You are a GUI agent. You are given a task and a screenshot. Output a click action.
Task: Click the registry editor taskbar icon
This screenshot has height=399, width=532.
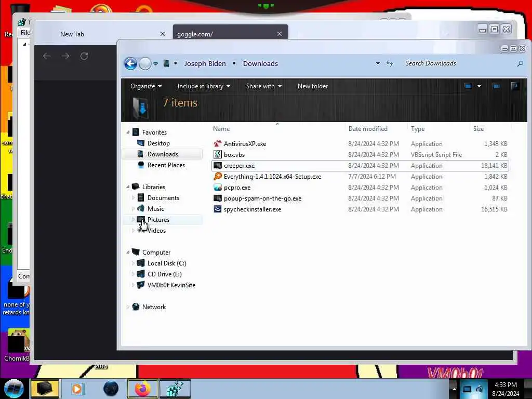pos(175,389)
